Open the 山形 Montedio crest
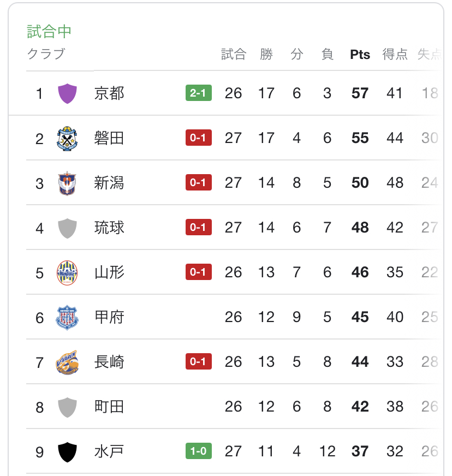 click(67, 272)
